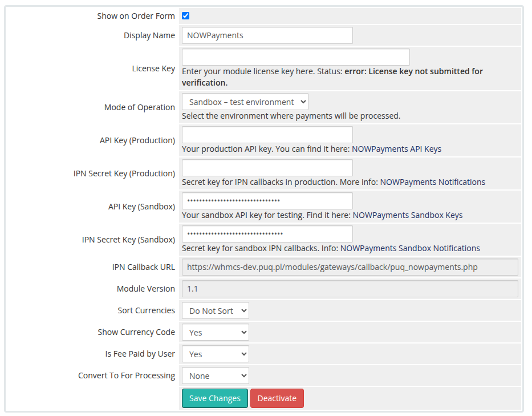Select the IPN Secret Key (Production) field
This screenshot has height=416, width=532.
coord(267,168)
